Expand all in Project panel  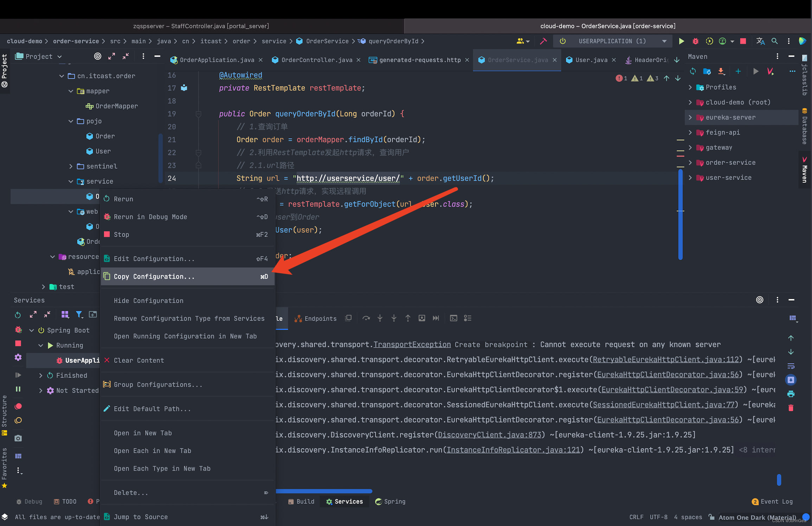(112, 56)
